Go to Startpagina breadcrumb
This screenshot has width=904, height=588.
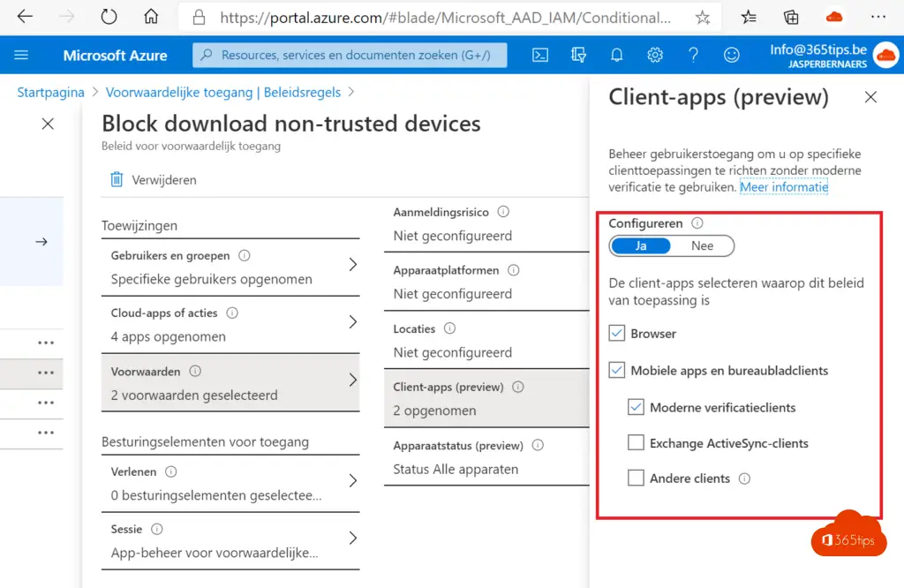coord(50,92)
